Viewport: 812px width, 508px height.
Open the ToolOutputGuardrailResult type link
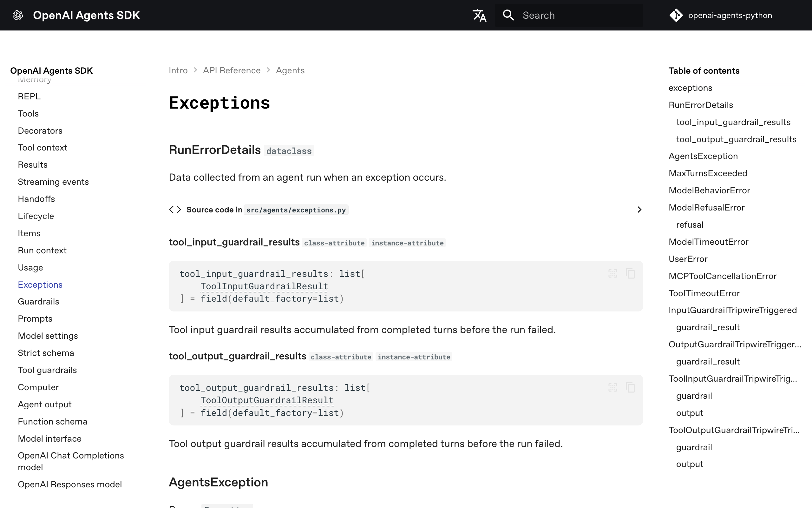[x=267, y=400]
